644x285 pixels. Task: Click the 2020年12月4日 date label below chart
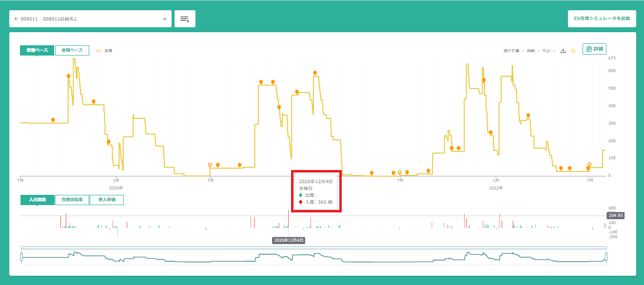tap(289, 240)
